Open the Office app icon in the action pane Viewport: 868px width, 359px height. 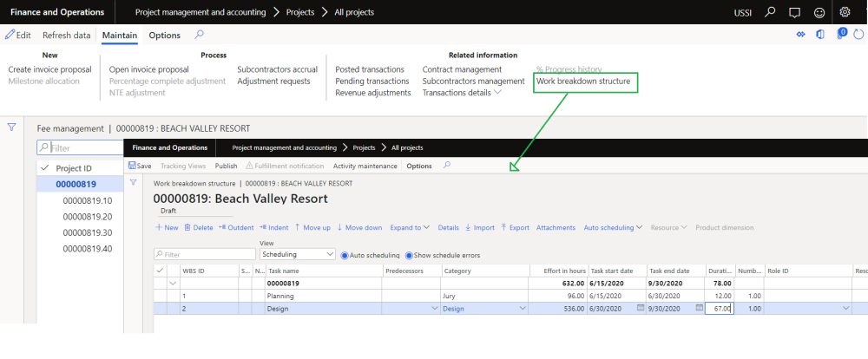point(820,35)
